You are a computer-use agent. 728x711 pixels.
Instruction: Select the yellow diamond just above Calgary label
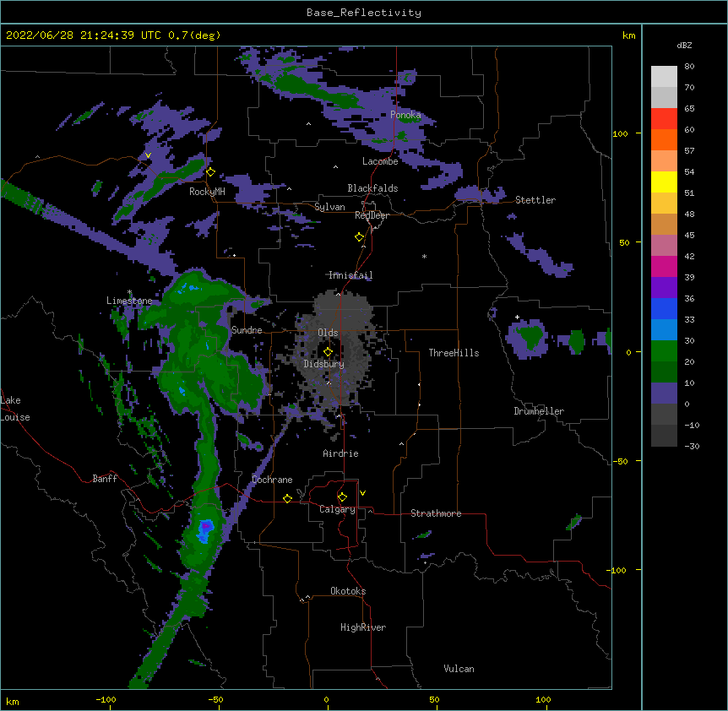click(342, 497)
